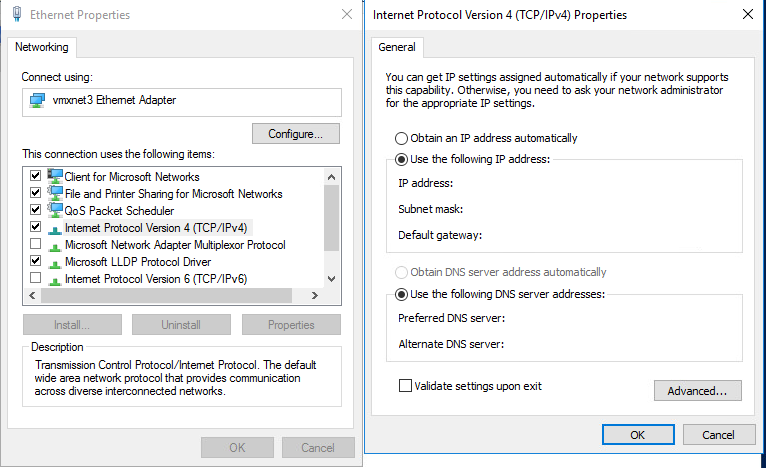Enable Internet Protocol Version 6 checkbox
Viewport: 766px width, 468px height.
click(x=36, y=278)
